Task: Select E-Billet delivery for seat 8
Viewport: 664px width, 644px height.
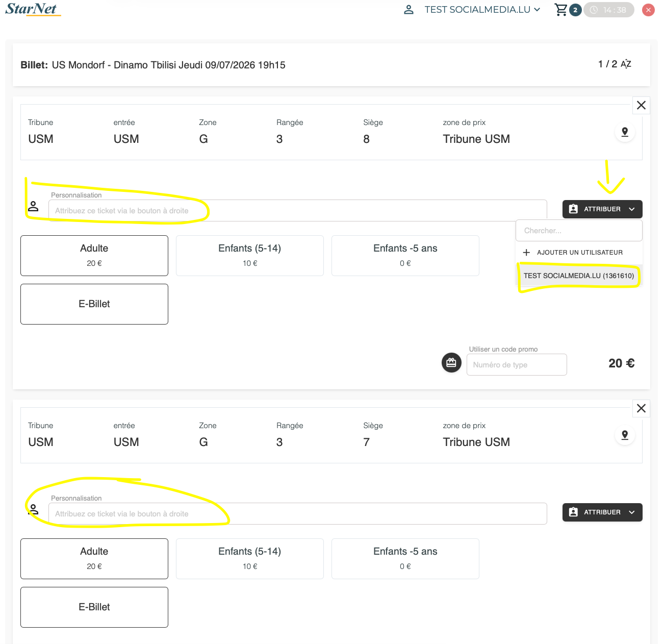Action: pos(94,304)
